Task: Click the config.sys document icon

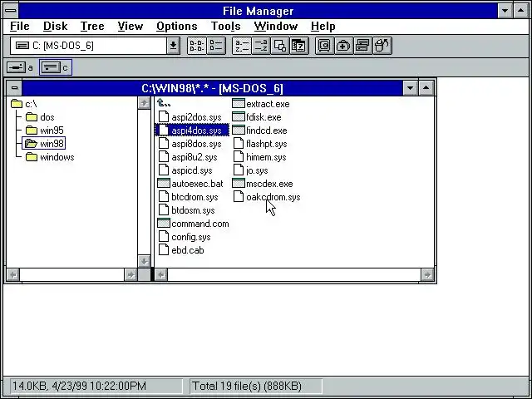Action: click(x=164, y=236)
